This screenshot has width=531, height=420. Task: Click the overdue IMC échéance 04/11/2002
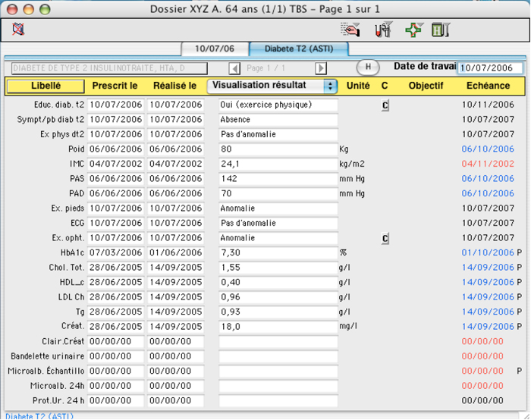488,165
